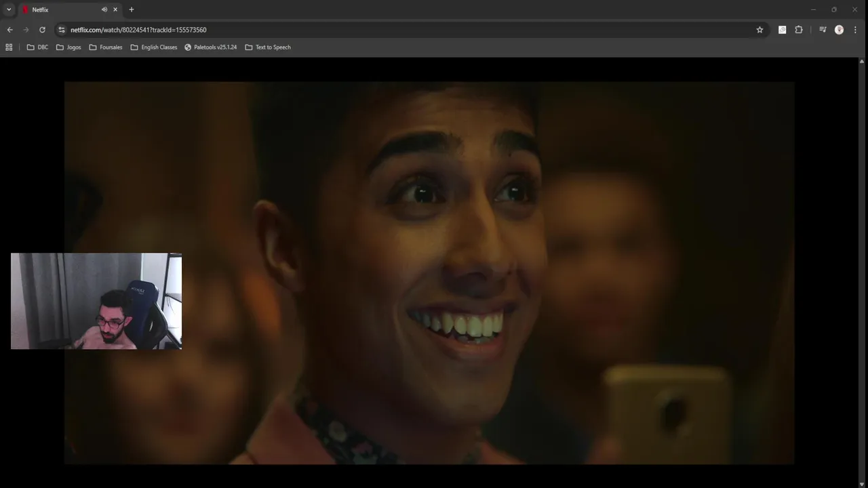The height and width of the screenshot is (488, 868).
Task: Open the Chrome three-dot menu
Action: coord(855,30)
